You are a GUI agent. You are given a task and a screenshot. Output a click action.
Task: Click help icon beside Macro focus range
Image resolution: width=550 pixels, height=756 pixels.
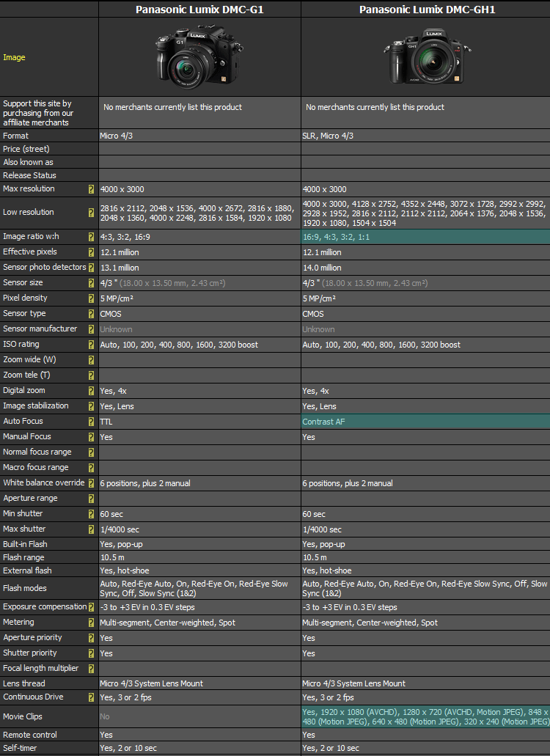pyautogui.click(x=91, y=468)
